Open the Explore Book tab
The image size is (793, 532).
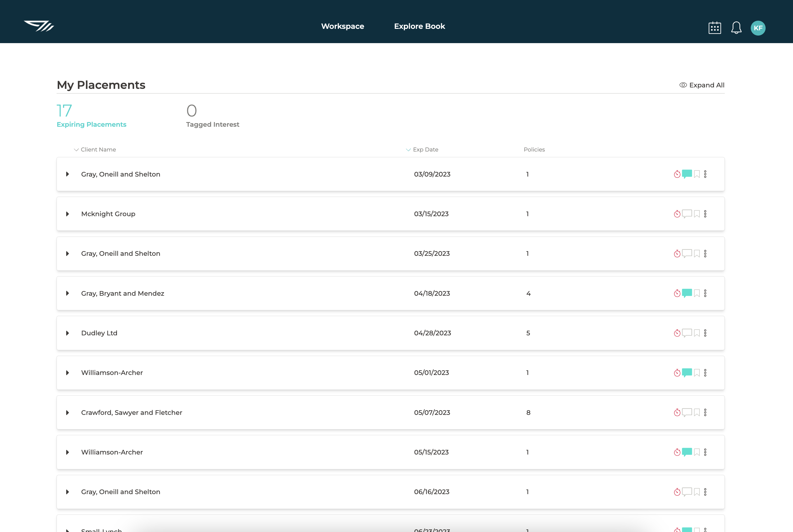pos(419,26)
